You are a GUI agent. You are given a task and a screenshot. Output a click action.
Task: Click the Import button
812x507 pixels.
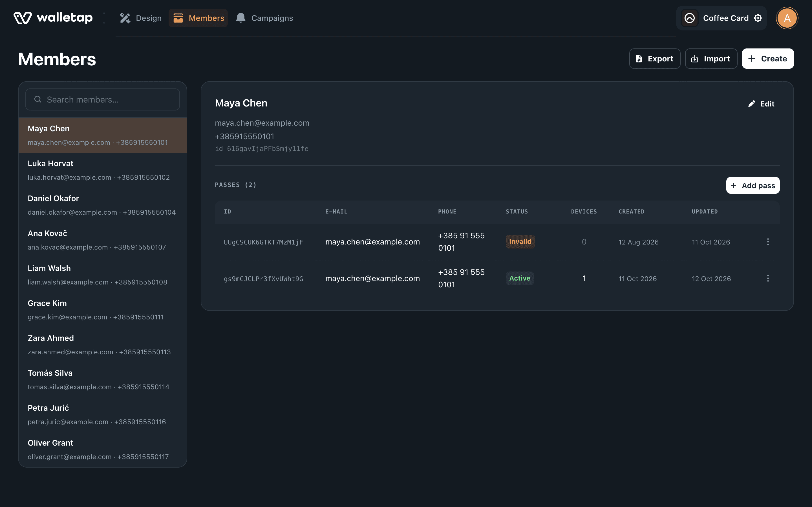tap(711, 59)
